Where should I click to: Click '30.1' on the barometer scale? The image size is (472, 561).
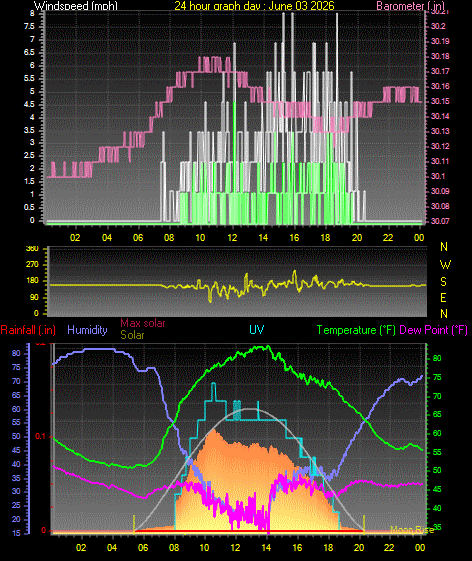point(437,176)
